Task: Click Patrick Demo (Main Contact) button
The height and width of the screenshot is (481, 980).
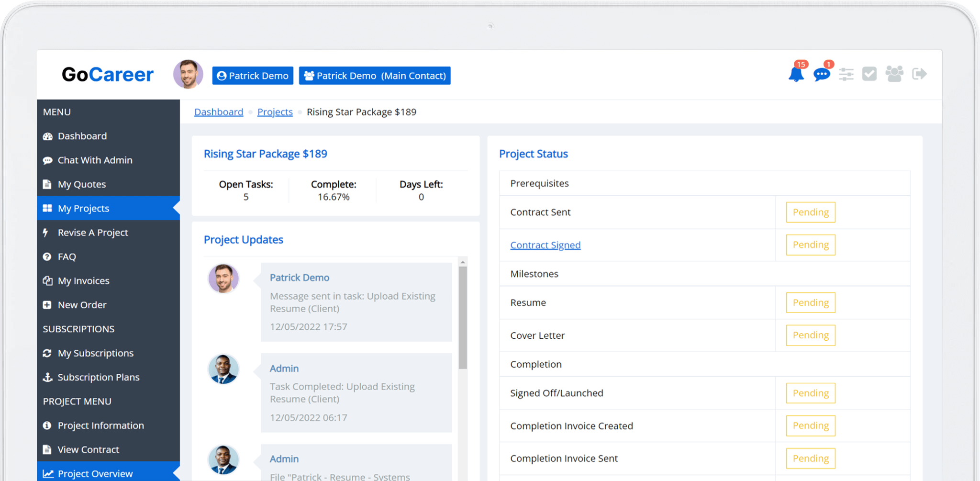Action: (375, 76)
